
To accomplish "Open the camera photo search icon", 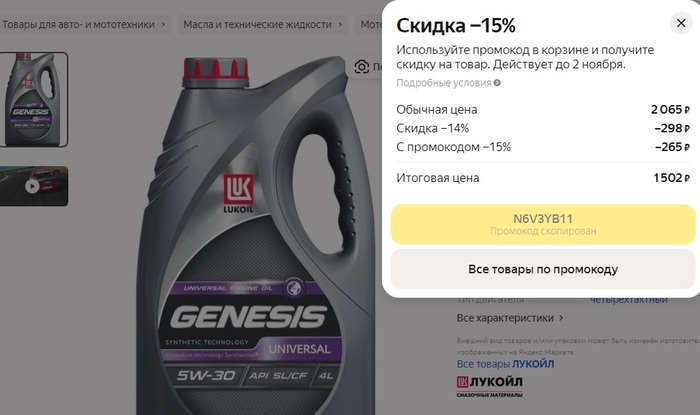I will pyautogui.click(x=362, y=67).
